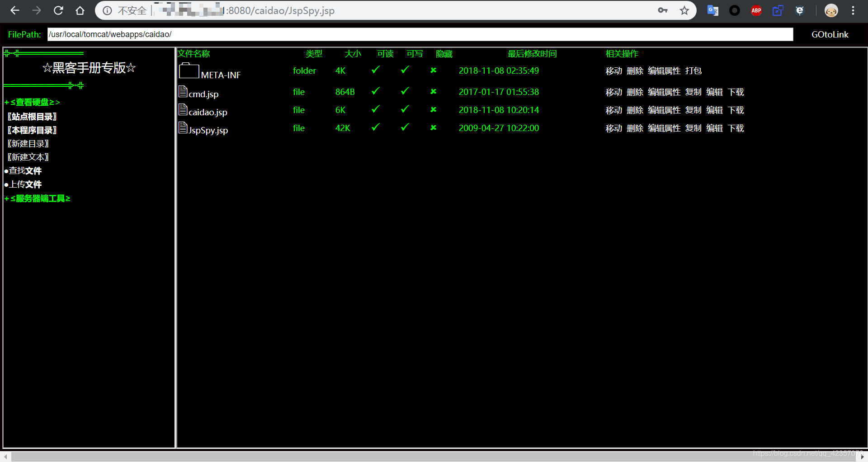Click 下载 for cmd.jsp
868x462 pixels.
point(736,92)
